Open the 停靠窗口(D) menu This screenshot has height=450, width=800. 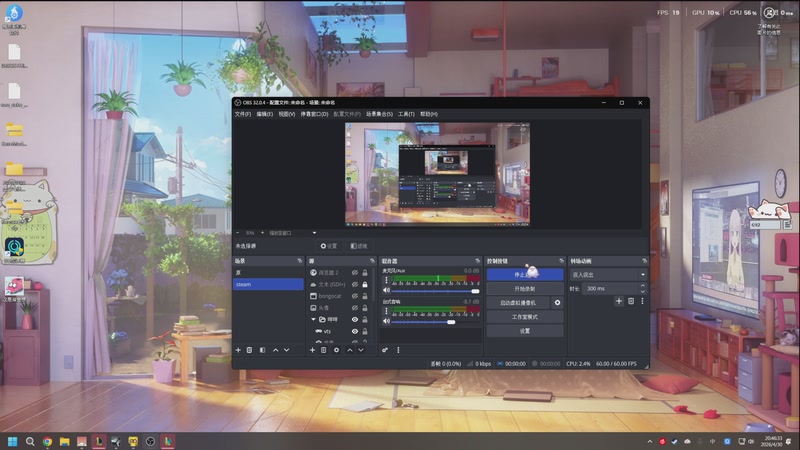pos(314,114)
